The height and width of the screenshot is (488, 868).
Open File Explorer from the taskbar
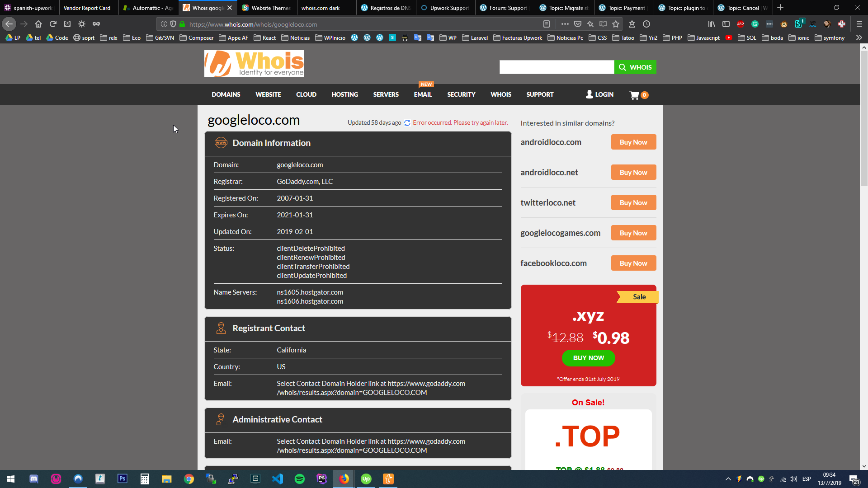click(167, 479)
